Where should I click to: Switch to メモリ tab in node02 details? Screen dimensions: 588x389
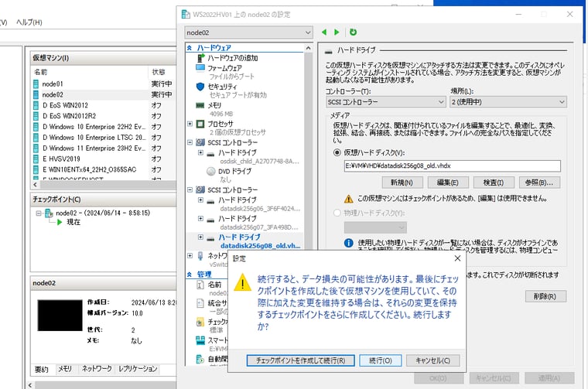click(x=65, y=369)
